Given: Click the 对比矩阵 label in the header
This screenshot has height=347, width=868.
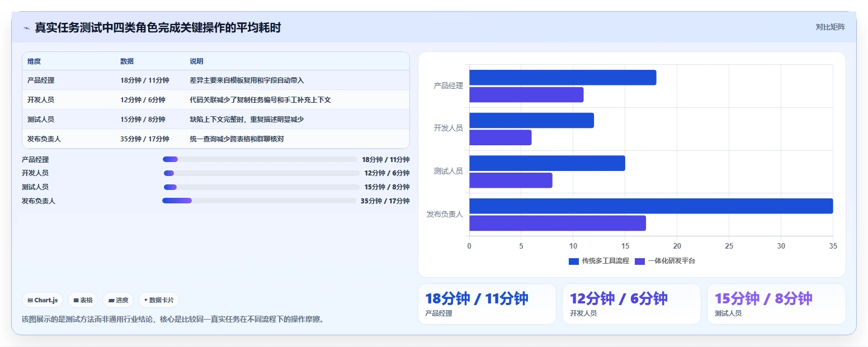Looking at the screenshot, I should pyautogui.click(x=830, y=27).
